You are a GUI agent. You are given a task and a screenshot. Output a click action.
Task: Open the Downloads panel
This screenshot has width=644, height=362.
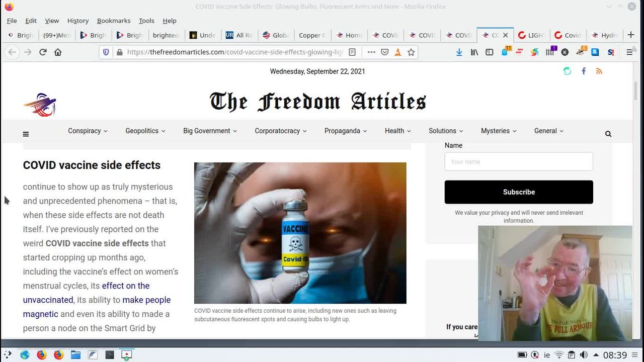(459, 52)
